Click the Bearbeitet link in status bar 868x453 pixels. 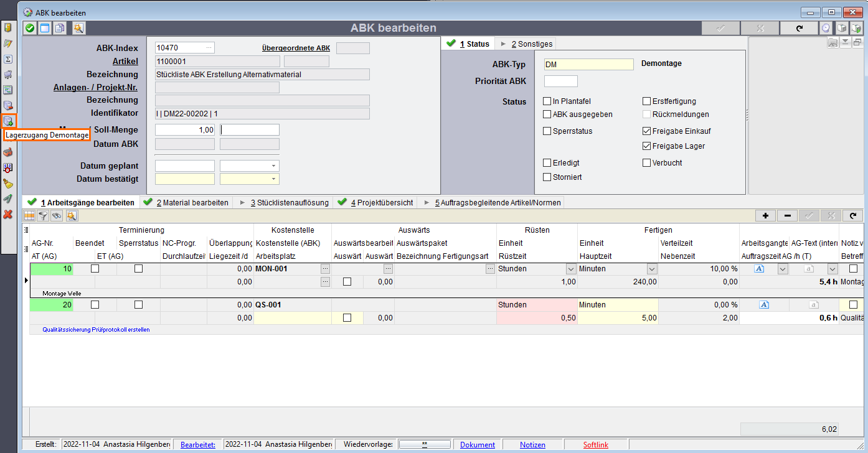pyautogui.click(x=198, y=445)
